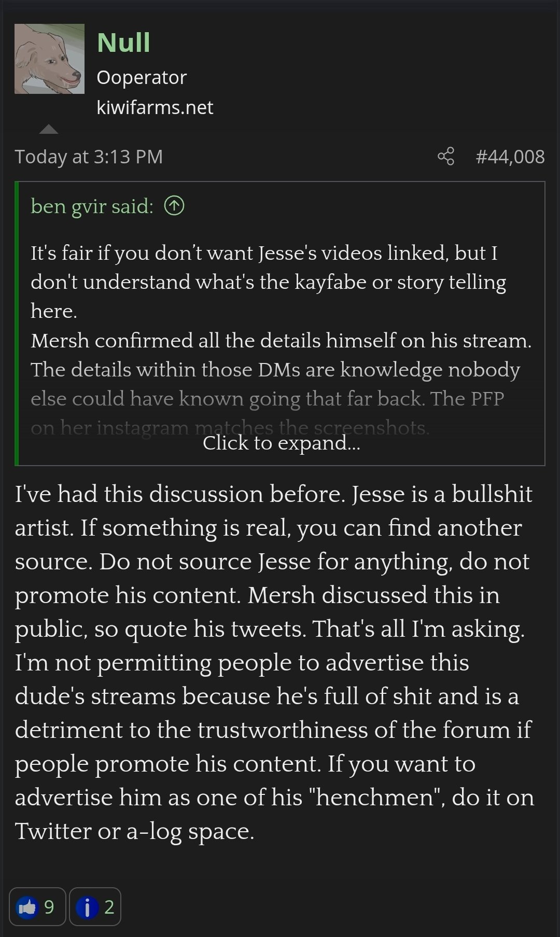This screenshot has width=560, height=937.
Task: Open the Null username profile link
Action: pyautogui.click(x=123, y=43)
